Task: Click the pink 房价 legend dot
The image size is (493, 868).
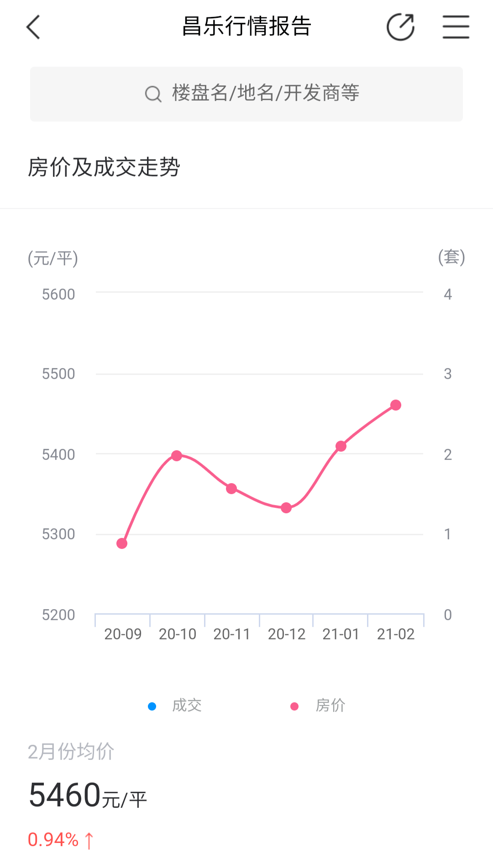Action: click(294, 706)
